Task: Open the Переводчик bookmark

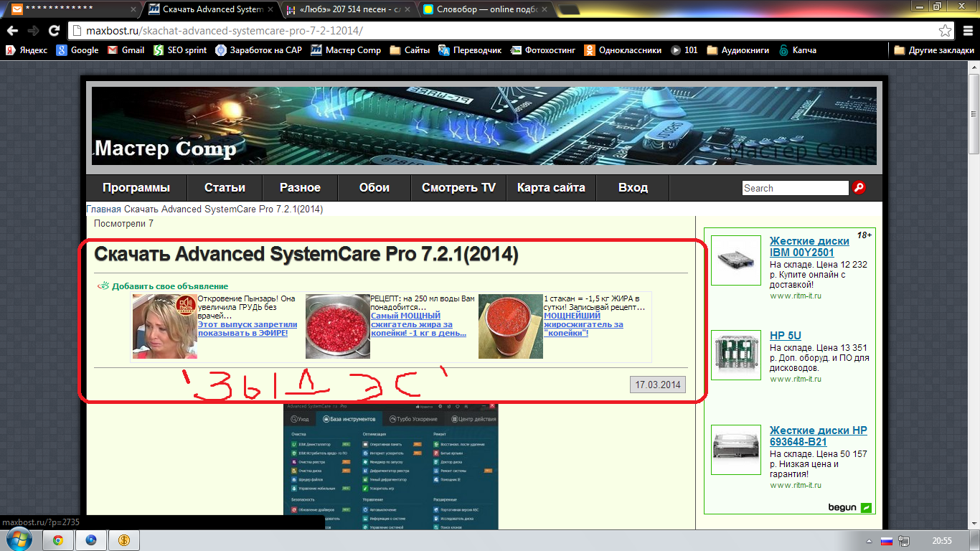Action: tap(470, 50)
